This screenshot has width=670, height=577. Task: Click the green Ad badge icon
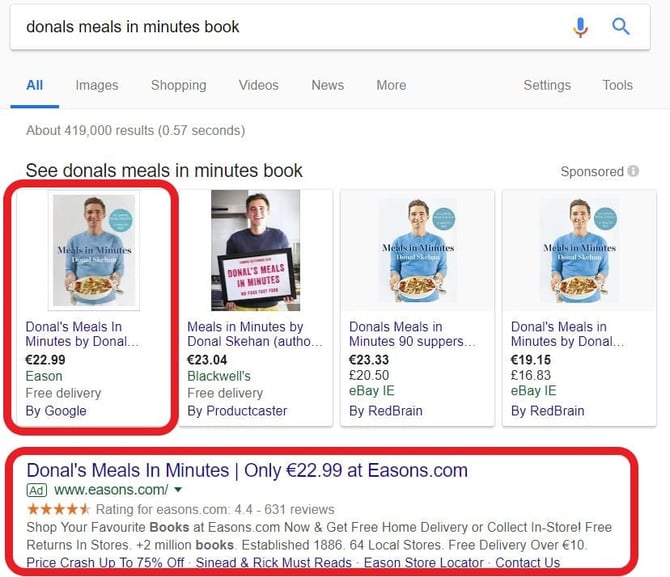click(37, 491)
